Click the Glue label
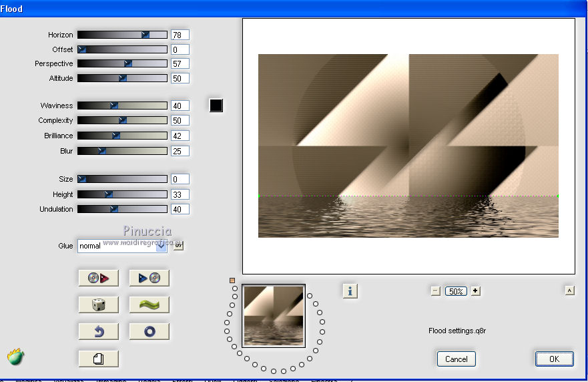The height and width of the screenshot is (382, 588). click(x=65, y=246)
